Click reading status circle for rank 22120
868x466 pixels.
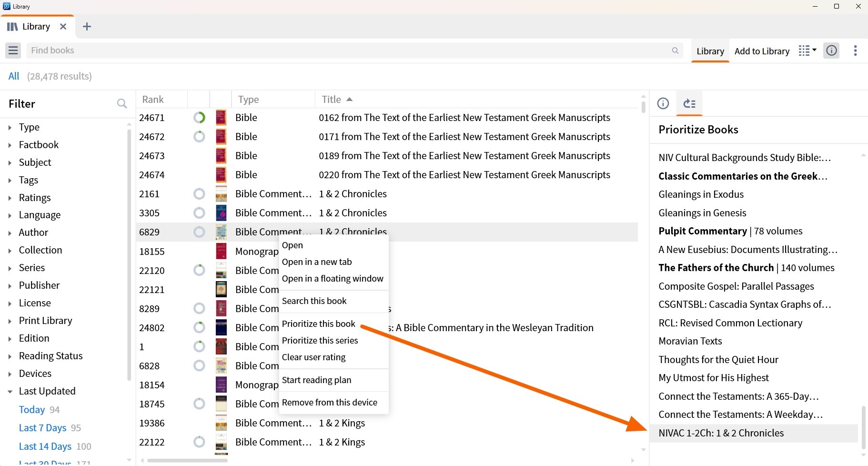[x=199, y=270]
